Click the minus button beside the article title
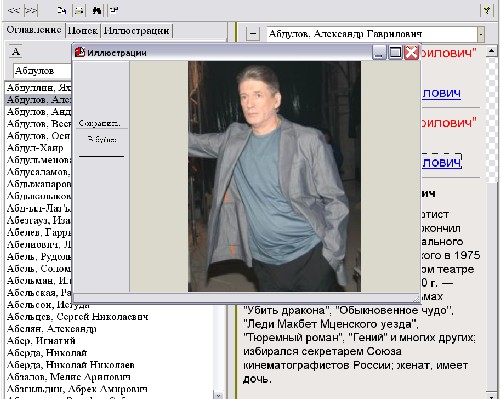The width and height of the screenshot is (500, 399). click(x=253, y=34)
